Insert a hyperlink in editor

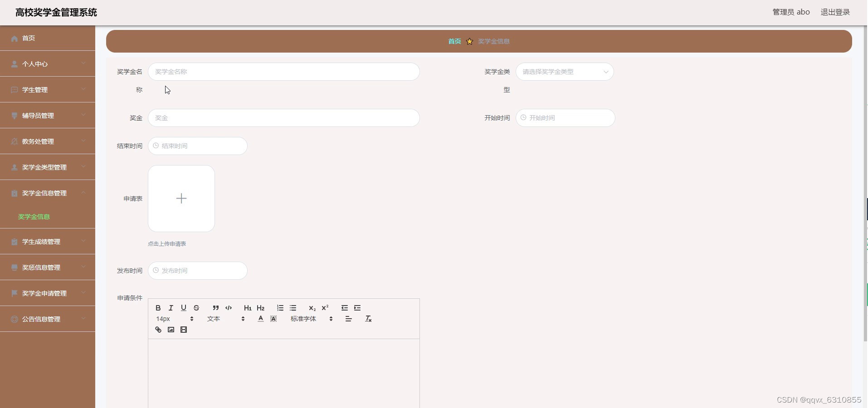pos(158,330)
